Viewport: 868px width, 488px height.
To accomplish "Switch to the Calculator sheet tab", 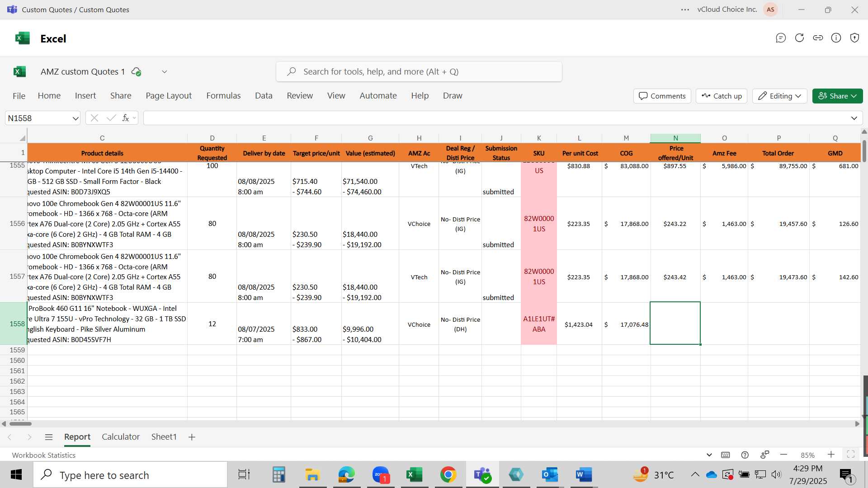I will tap(121, 437).
